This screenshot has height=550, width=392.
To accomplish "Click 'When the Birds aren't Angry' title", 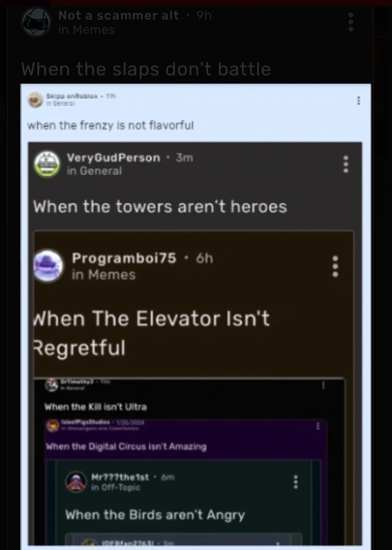I will pos(155,515).
